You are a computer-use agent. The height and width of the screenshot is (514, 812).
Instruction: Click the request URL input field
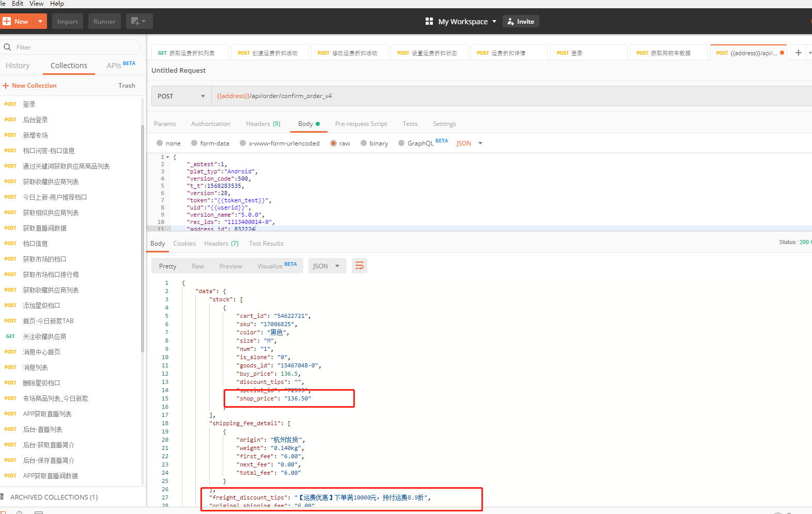[x=511, y=96]
